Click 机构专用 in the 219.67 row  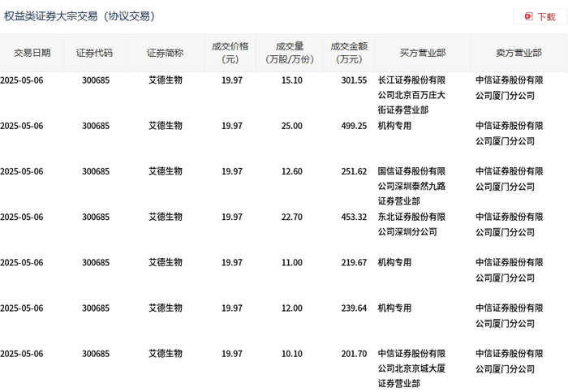(x=394, y=263)
